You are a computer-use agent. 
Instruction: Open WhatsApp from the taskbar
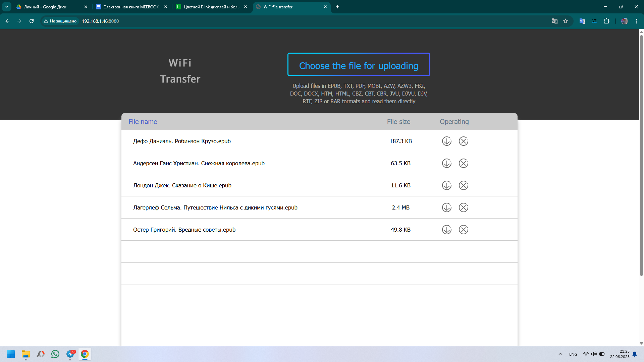[55, 354]
